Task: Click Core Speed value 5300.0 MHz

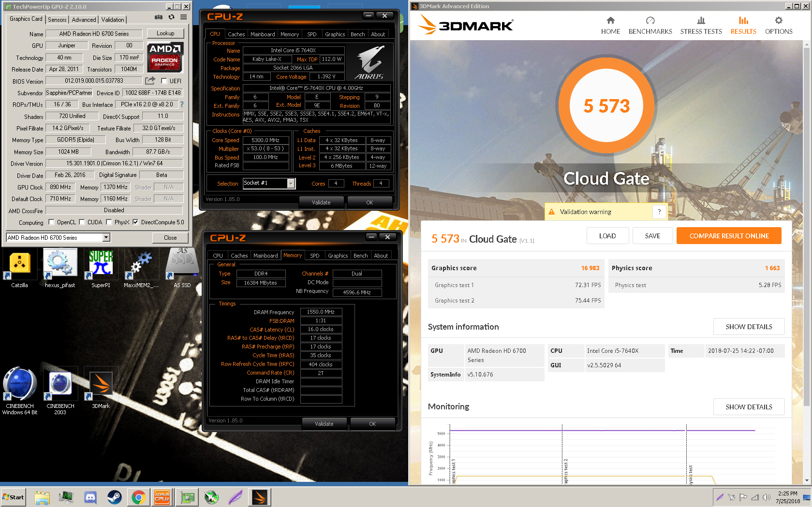Action: pos(265,140)
